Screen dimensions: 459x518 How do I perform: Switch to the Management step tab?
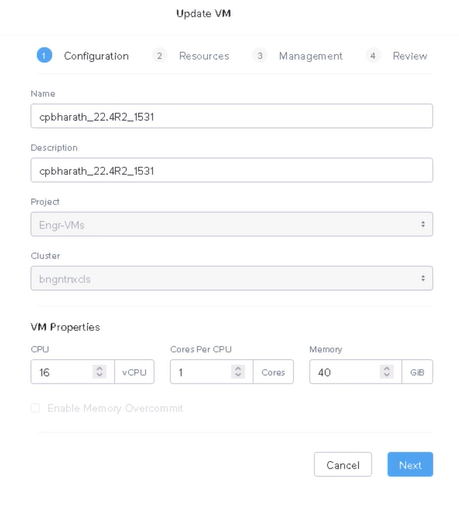click(x=311, y=56)
